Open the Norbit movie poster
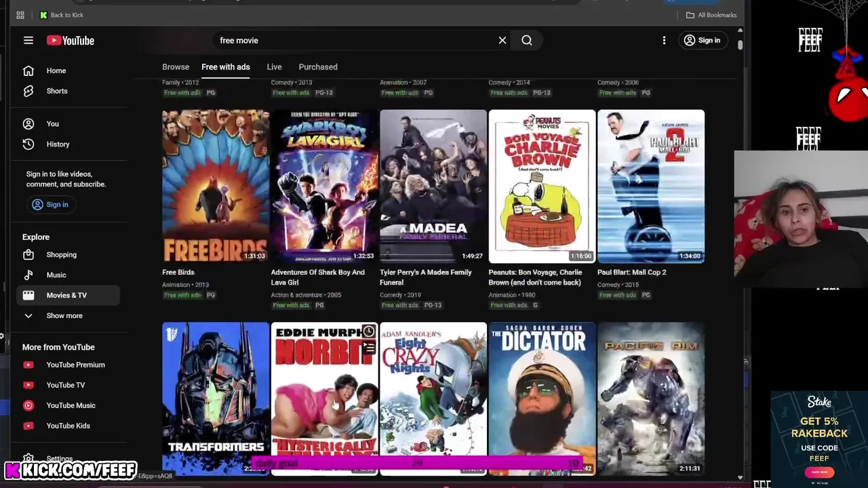The image size is (868, 488). tap(325, 399)
